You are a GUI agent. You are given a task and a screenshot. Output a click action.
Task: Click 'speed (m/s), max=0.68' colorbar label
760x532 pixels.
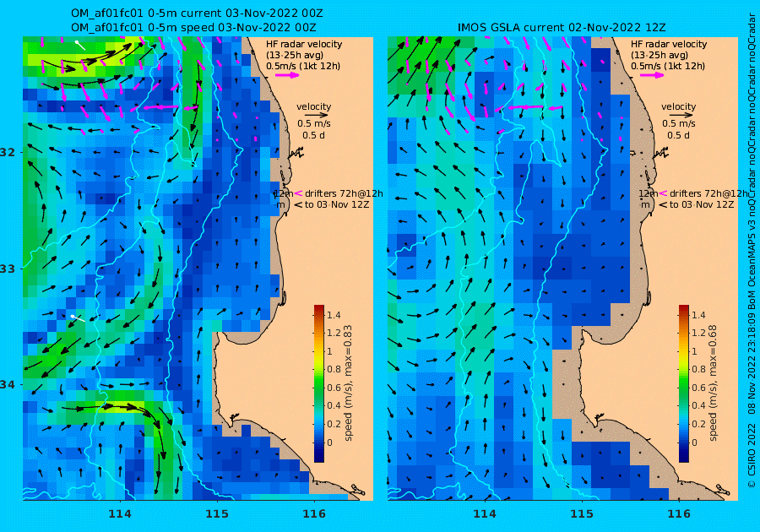point(713,383)
